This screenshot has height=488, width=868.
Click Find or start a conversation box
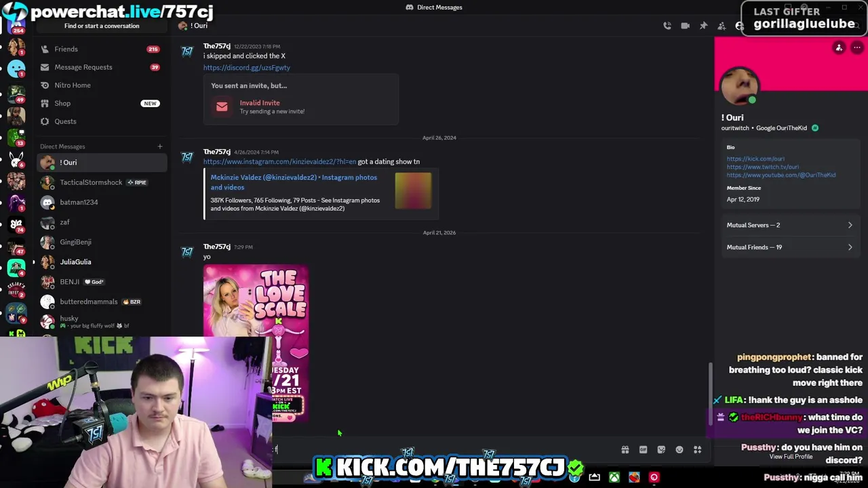(102, 26)
